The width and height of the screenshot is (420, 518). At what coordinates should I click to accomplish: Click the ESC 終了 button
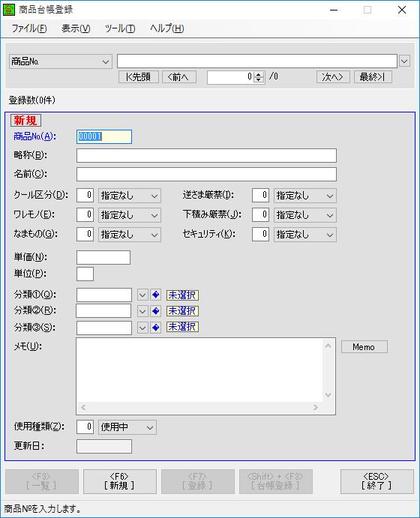click(x=376, y=481)
